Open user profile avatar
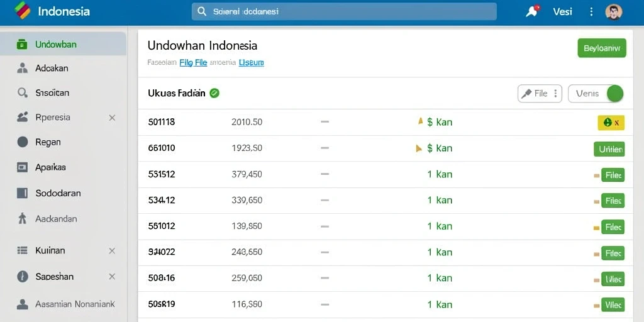This screenshot has height=322, width=644. pos(614,11)
